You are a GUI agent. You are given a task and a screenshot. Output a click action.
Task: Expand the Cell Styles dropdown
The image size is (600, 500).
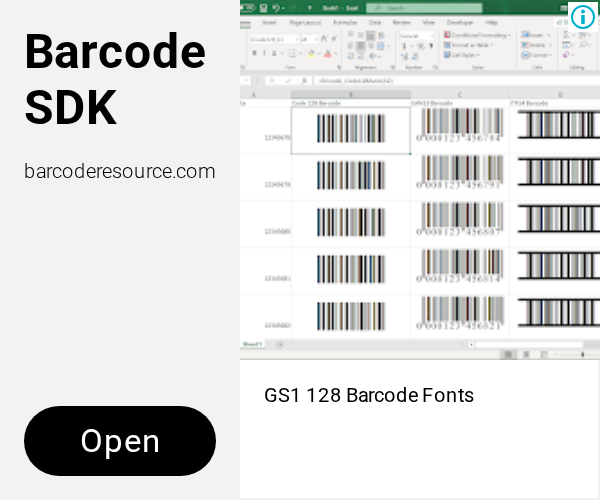pyautogui.click(x=461, y=55)
